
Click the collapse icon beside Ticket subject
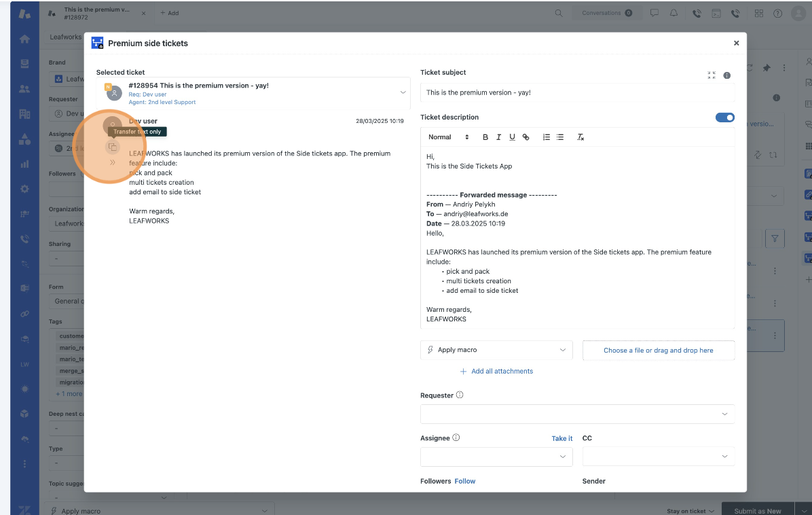coord(712,75)
